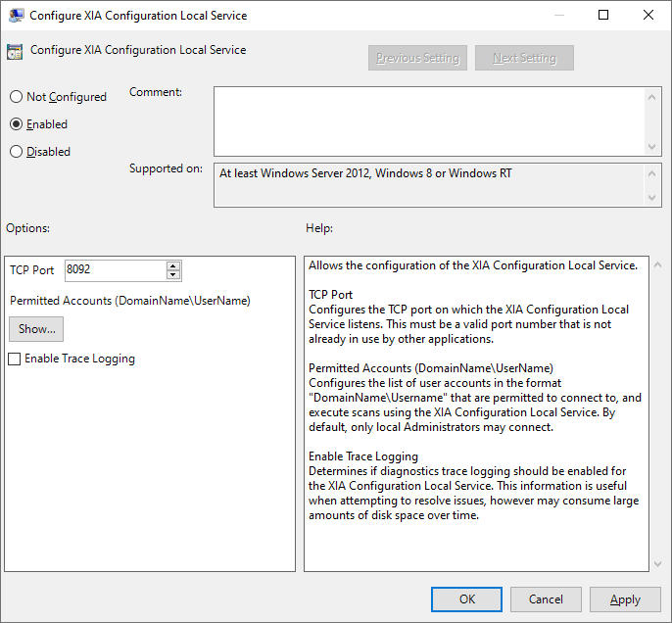This screenshot has width=672, height=623.
Task: Click the 'Permitted Accounts (DomainName\UserName)' label in Options
Action: click(130, 301)
